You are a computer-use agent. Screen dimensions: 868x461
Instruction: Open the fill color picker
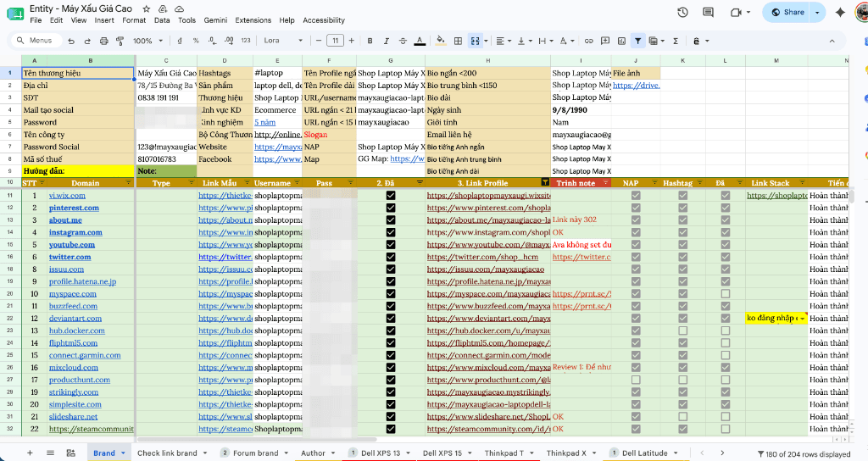tap(441, 41)
